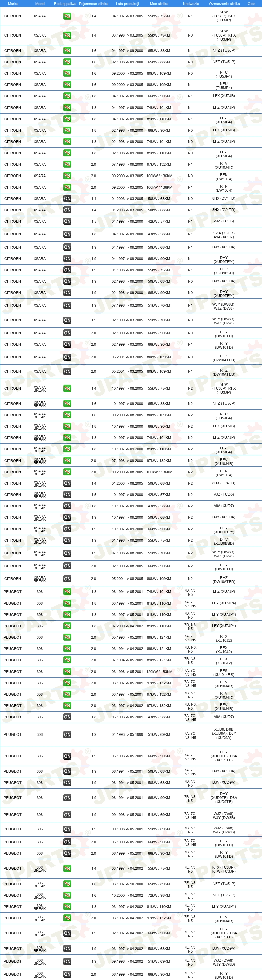Select the '02.1997 -> 04.2002' production years cell
This screenshot has height=980, width=262.
tap(127, 933)
